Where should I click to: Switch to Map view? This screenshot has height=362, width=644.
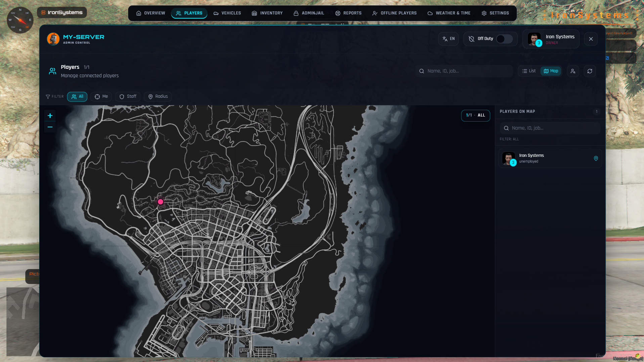(x=551, y=71)
